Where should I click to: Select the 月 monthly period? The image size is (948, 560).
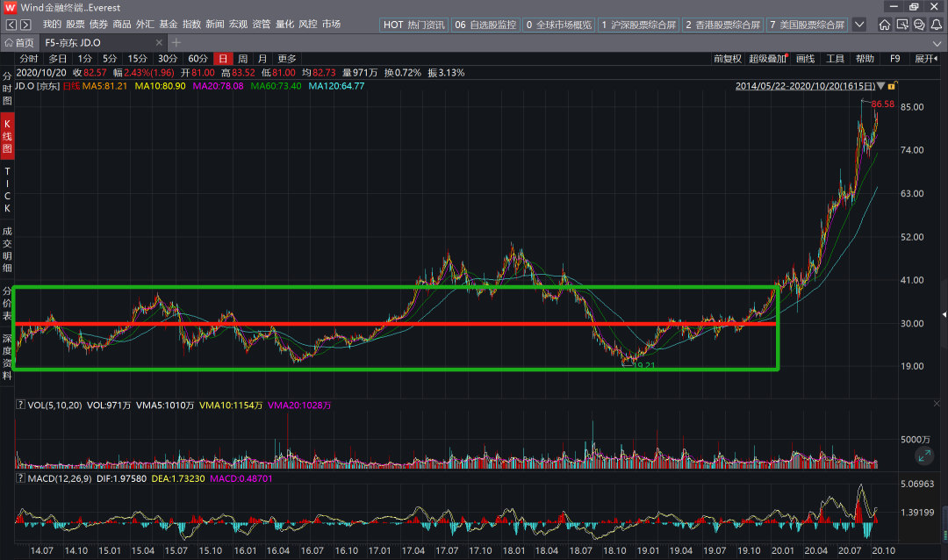(x=262, y=59)
